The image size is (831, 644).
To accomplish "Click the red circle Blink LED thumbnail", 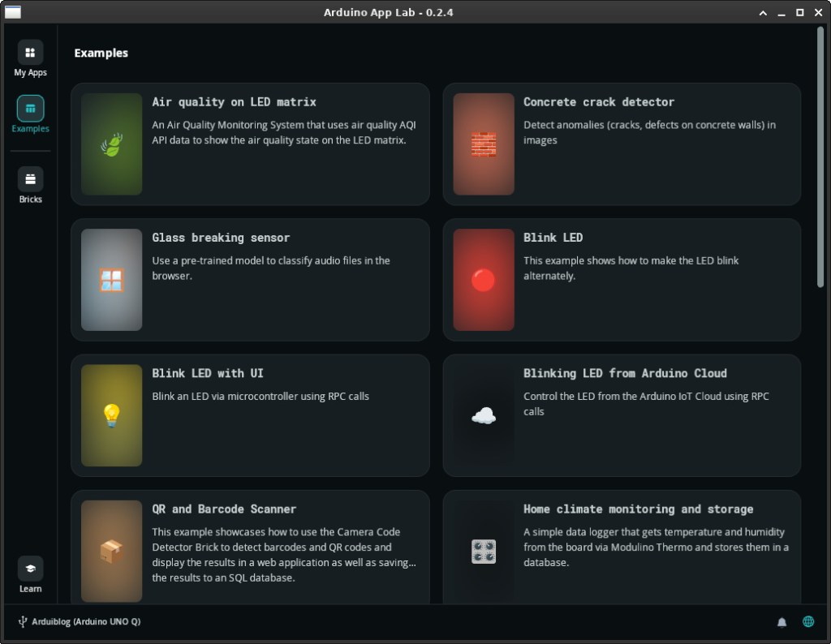I will pos(484,280).
